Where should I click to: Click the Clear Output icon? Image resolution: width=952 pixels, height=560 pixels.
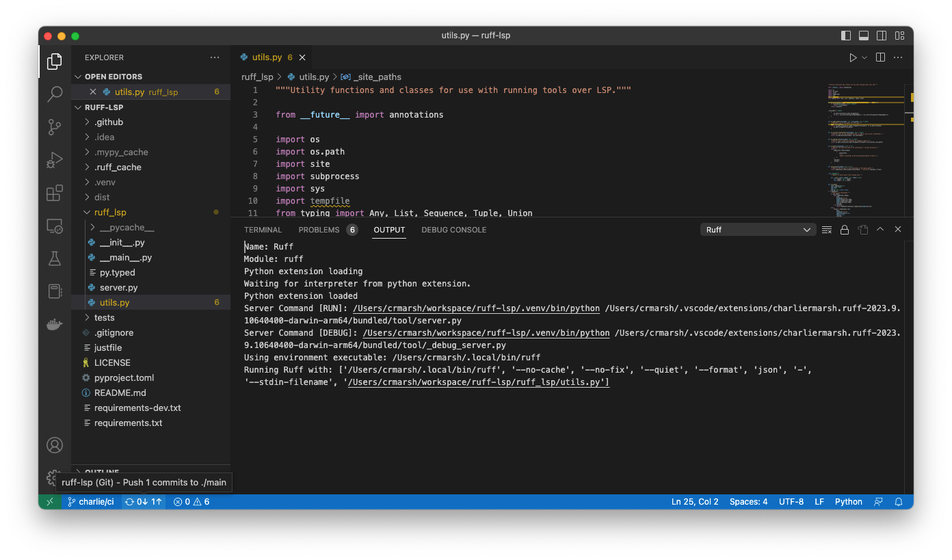click(x=827, y=230)
